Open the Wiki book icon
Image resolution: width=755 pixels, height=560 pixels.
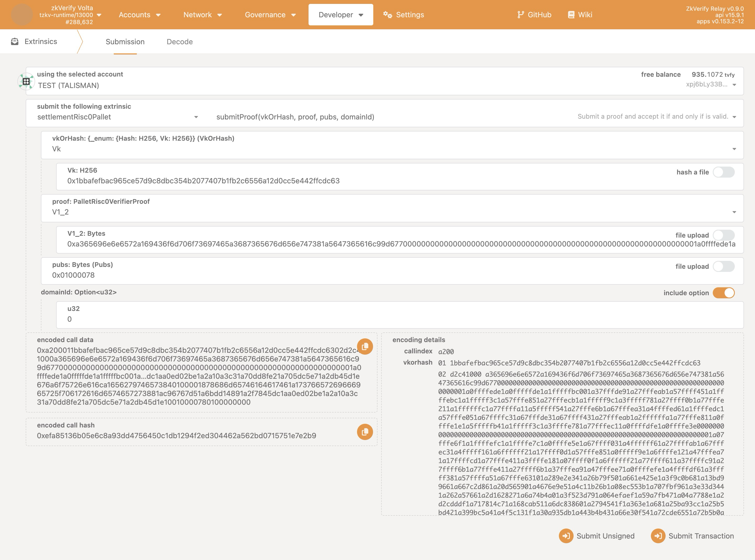(x=571, y=15)
